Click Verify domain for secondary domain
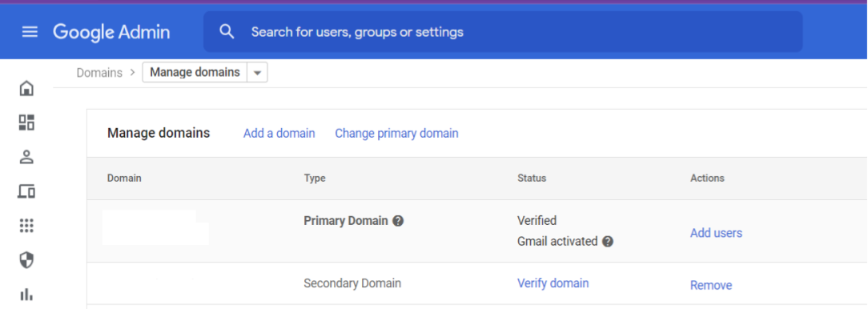Screen dimensions: 868x309 (x=553, y=283)
